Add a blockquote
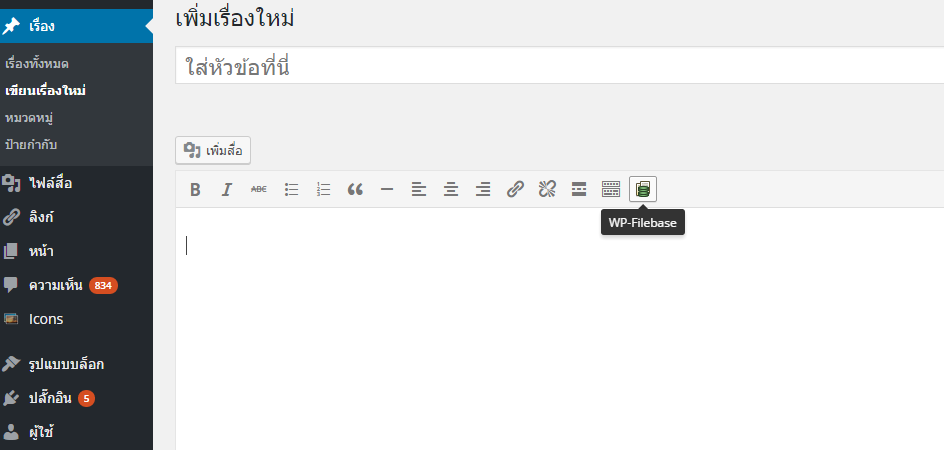The image size is (944, 450). pos(355,190)
